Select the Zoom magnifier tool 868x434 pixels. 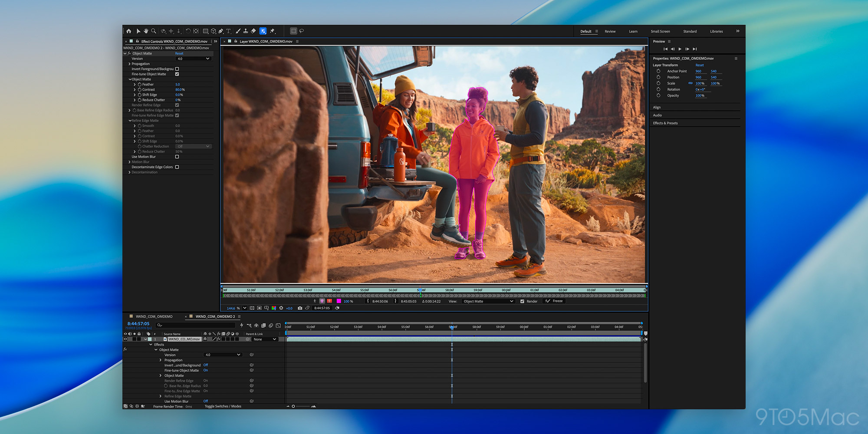(x=154, y=31)
